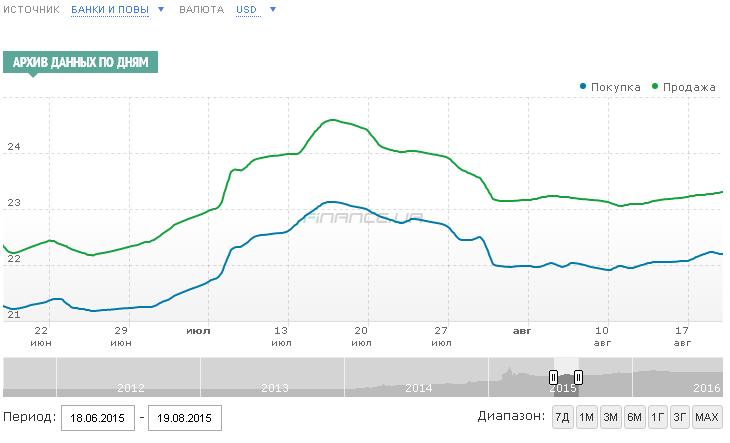Pick the 3Г range button

680,416
